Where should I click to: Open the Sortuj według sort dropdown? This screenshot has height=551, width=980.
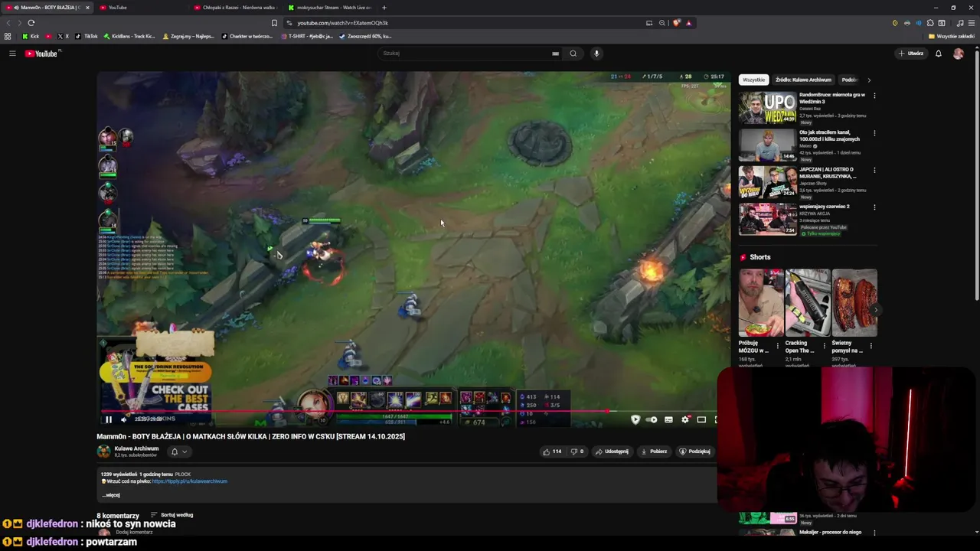point(172,515)
